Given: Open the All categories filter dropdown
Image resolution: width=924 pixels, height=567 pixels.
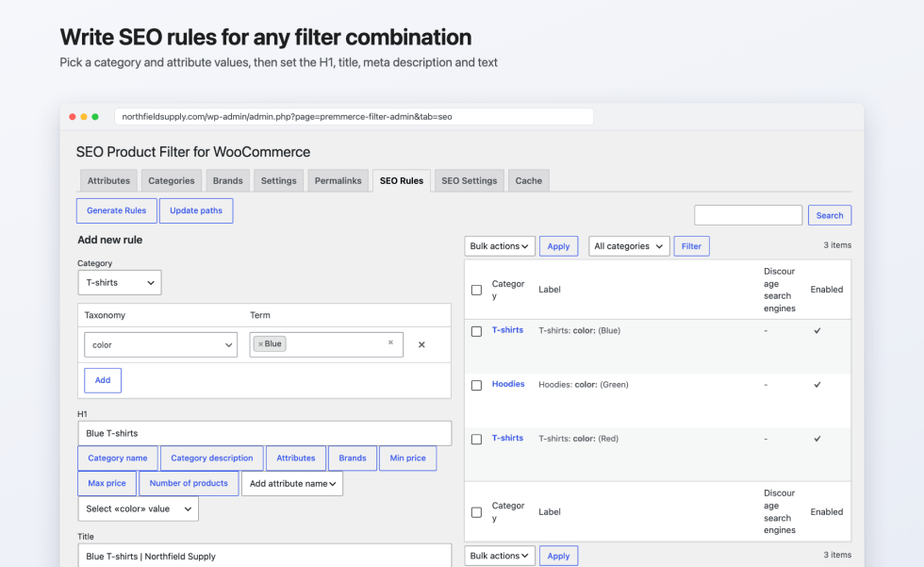Looking at the screenshot, I should tap(630, 246).
